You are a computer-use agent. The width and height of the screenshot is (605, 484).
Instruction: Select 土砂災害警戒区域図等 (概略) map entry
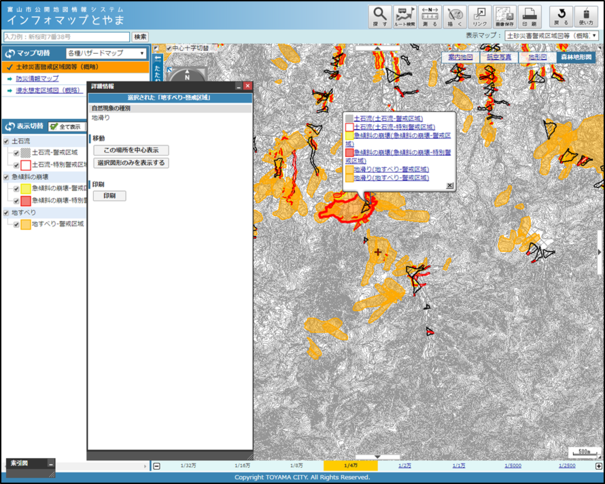click(x=76, y=67)
